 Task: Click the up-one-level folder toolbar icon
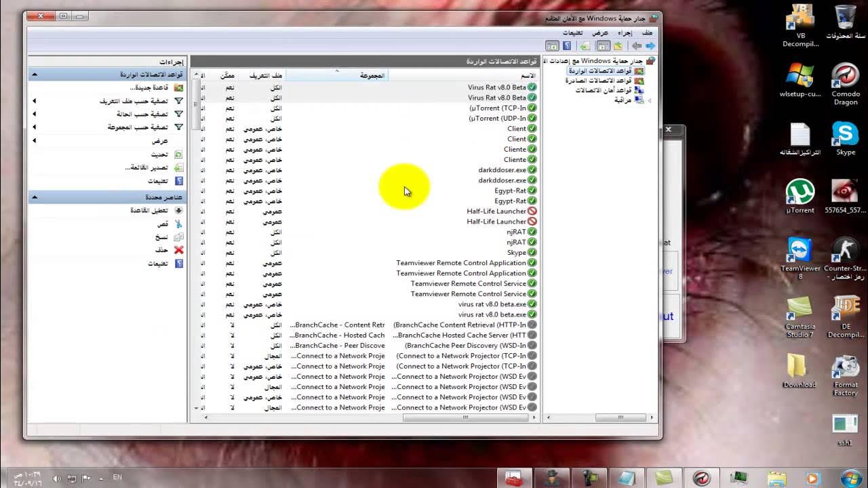pyautogui.click(x=618, y=46)
